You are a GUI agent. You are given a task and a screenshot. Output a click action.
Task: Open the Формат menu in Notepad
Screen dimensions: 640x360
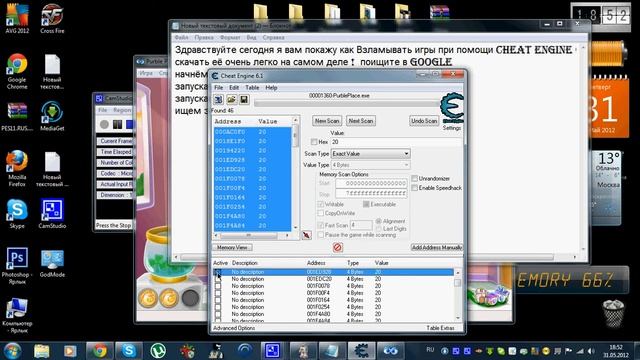230,37
